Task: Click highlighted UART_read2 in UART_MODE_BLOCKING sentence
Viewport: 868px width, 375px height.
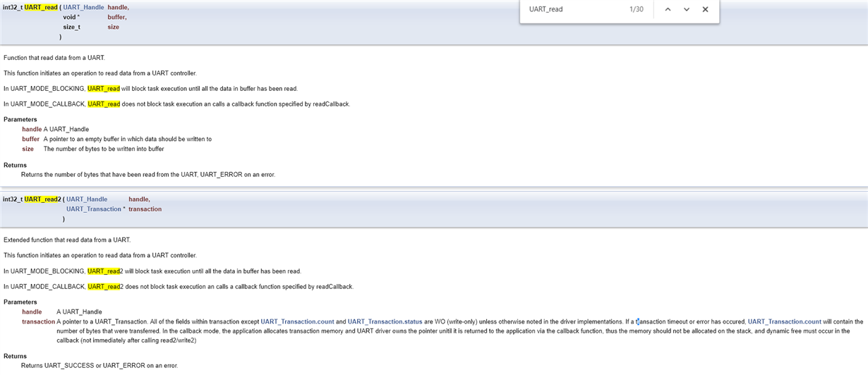Action: (x=105, y=271)
